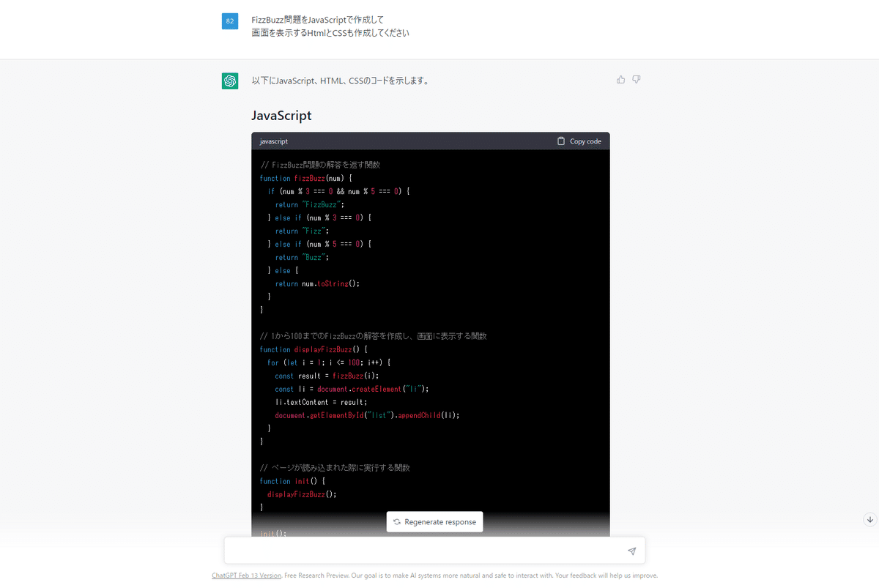Click the ChatGPT assistant avatar icon
Screen dimensions: 879x588
230,81
